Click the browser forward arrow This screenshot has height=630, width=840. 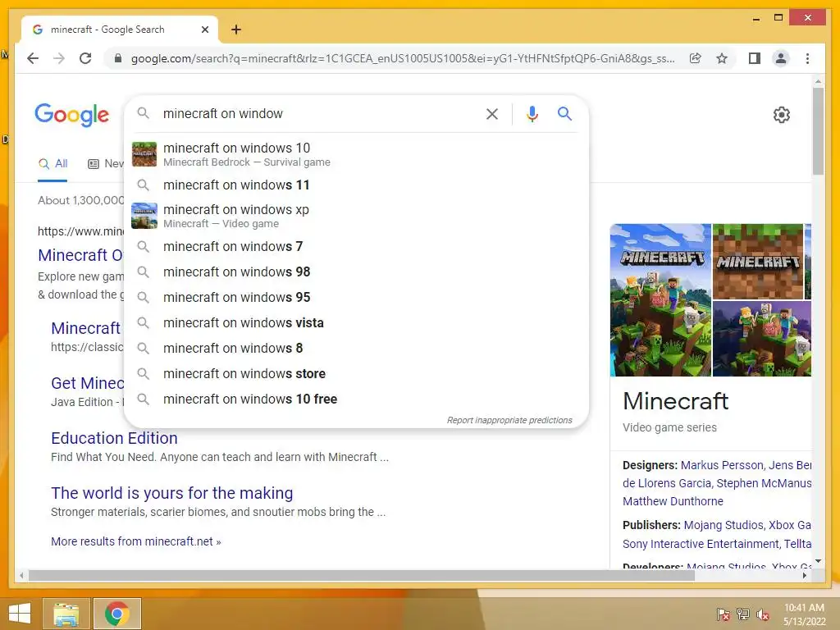click(59, 58)
